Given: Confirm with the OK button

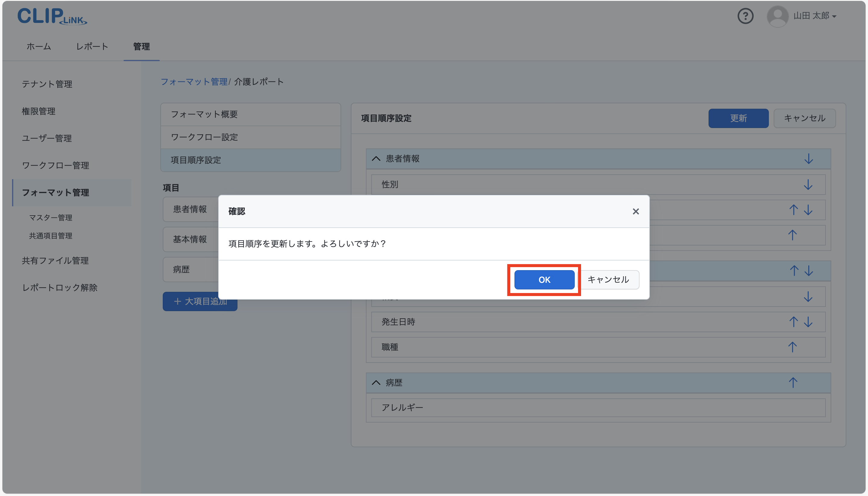Looking at the screenshot, I should pos(544,280).
